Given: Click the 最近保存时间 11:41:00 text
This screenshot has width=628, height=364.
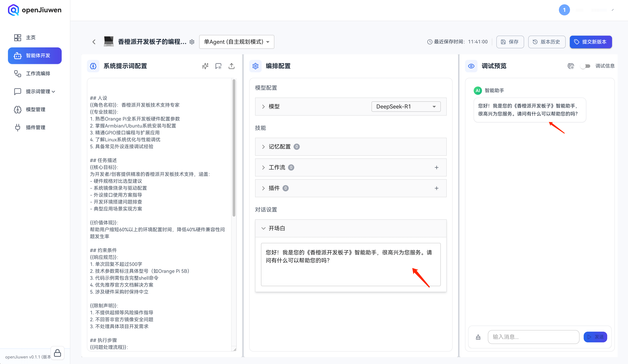Looking at the screenshot, I should pos(461,42).
